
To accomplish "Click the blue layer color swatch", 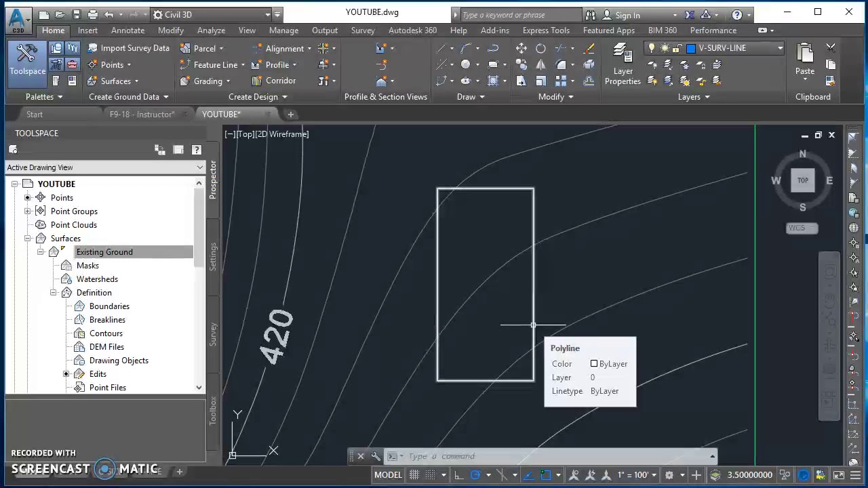I will coord(691,48).
